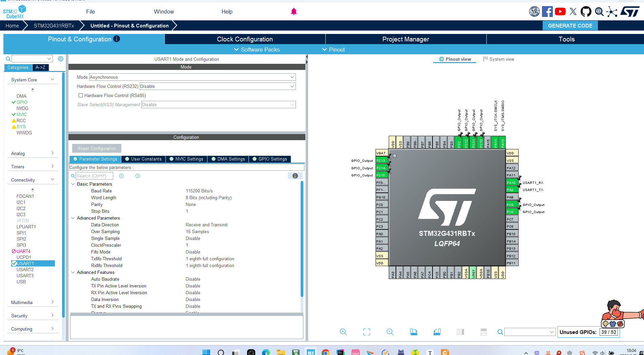
Task: Click the pin search magnifier icon
Action: click(x=500, y=332)
